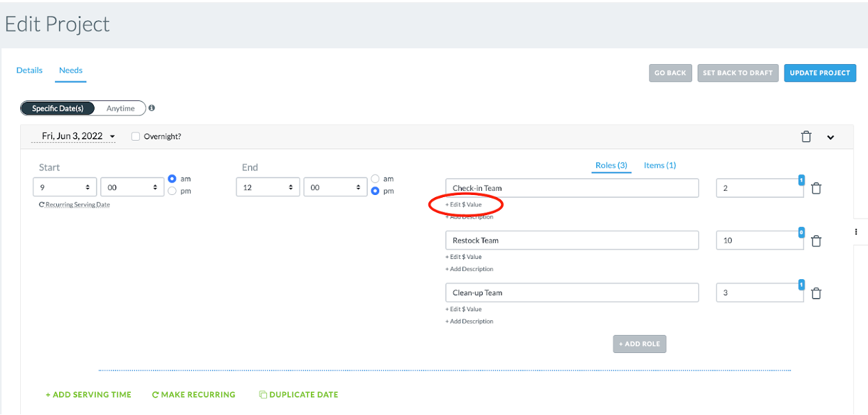
Task: Click the Update Project button
Action: click(820, 73)
